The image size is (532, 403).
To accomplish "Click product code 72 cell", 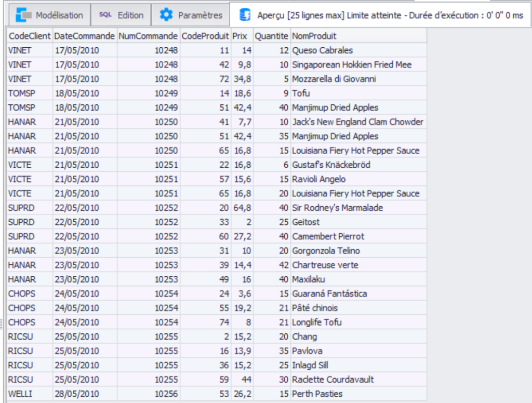I will [x=205, y=79].
